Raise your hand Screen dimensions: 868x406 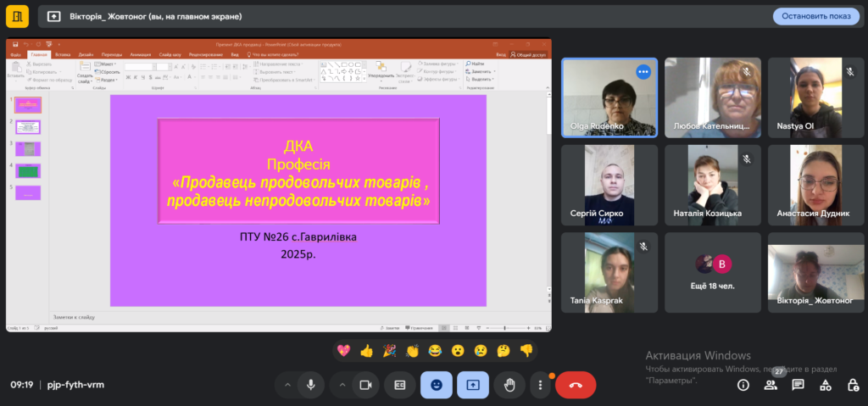point(509,385)
